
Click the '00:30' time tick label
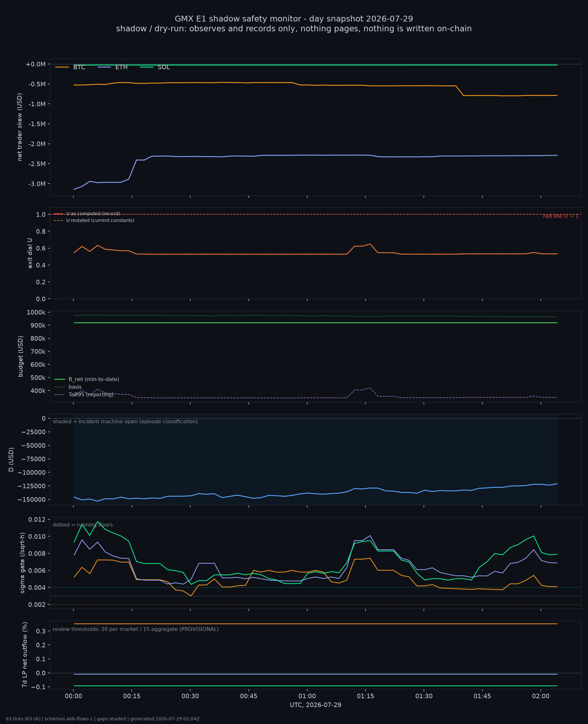(x=190, y=696)
